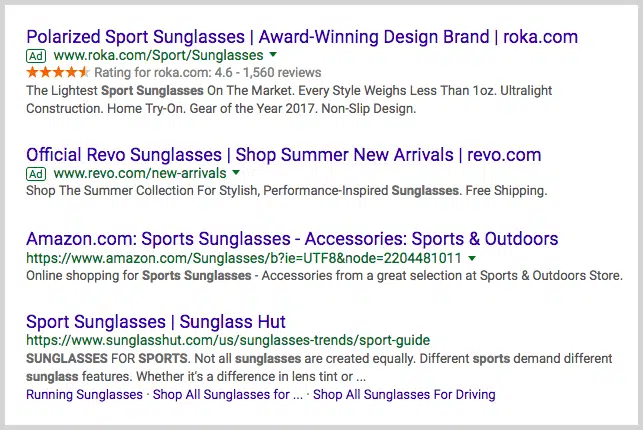Open the Amazon.com Sports Sunglasses result
This screenshot has height=430, width=643.
coord(292,240)
